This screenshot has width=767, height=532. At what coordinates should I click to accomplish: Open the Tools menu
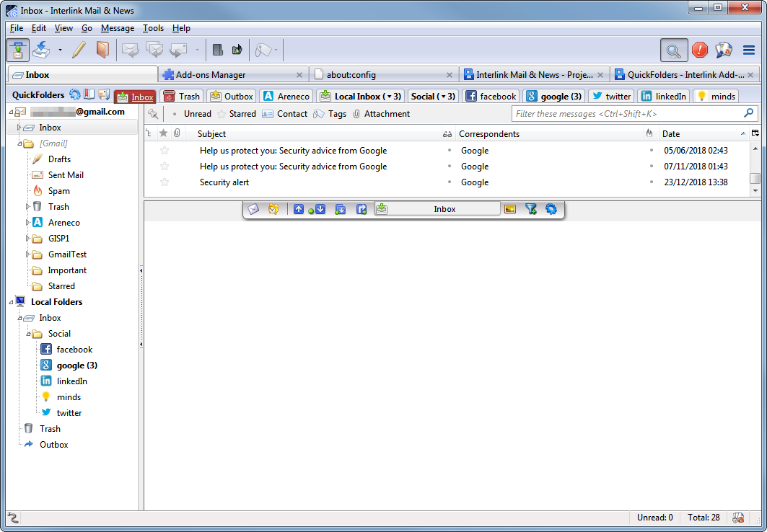[x=153, y=28]
